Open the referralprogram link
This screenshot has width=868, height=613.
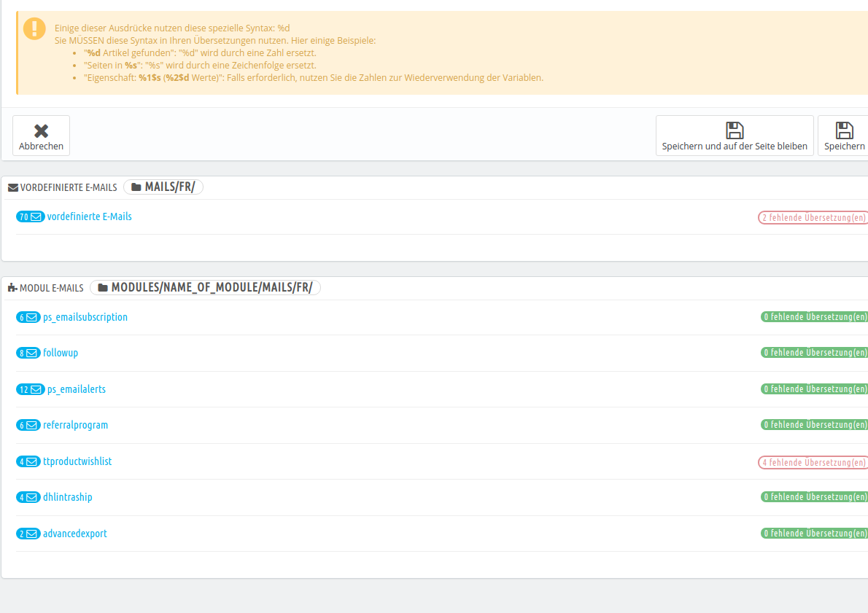pos(75,425)
